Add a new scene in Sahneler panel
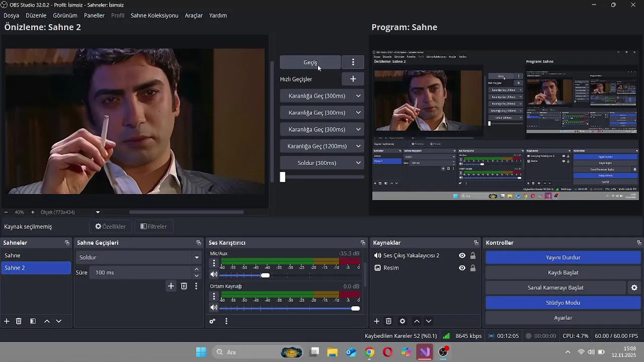644x362 pixels. coord(7,321)
